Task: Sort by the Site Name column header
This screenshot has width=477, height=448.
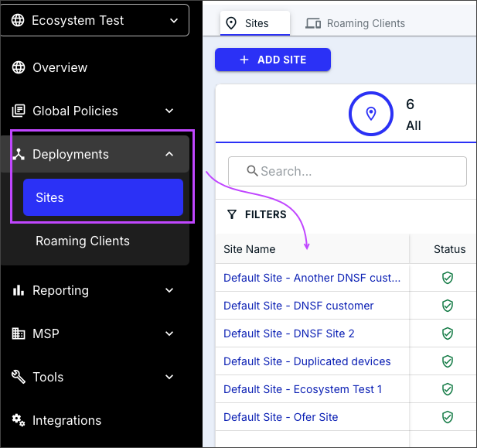Action: click(x=250, y=249)
